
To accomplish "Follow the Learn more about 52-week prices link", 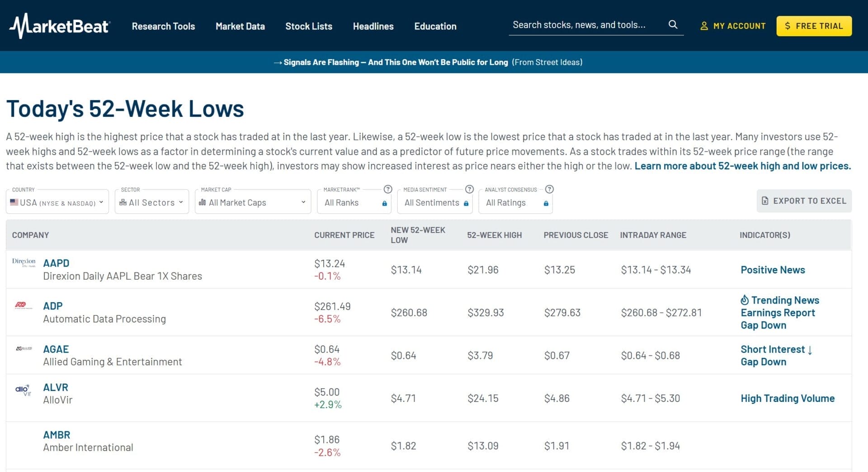I will pyautogui.click(x=743, y=166).
